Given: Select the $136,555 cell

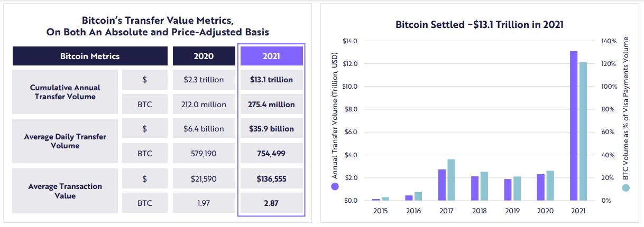Looking at the screenshot, I should pyautogui.click(x=271, y=178).
